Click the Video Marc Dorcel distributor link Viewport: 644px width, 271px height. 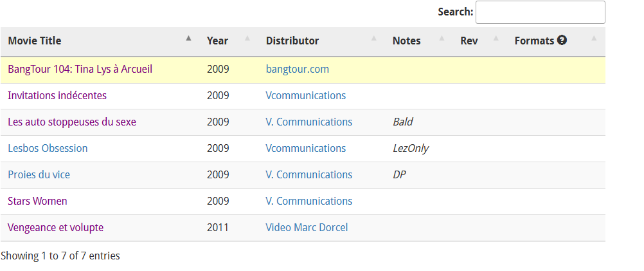307,227
